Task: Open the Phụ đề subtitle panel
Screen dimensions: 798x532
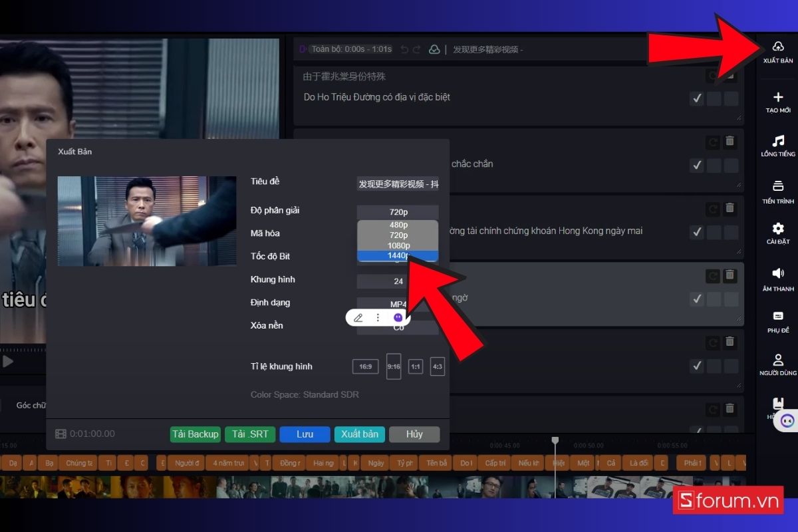Action: (778, 322)
